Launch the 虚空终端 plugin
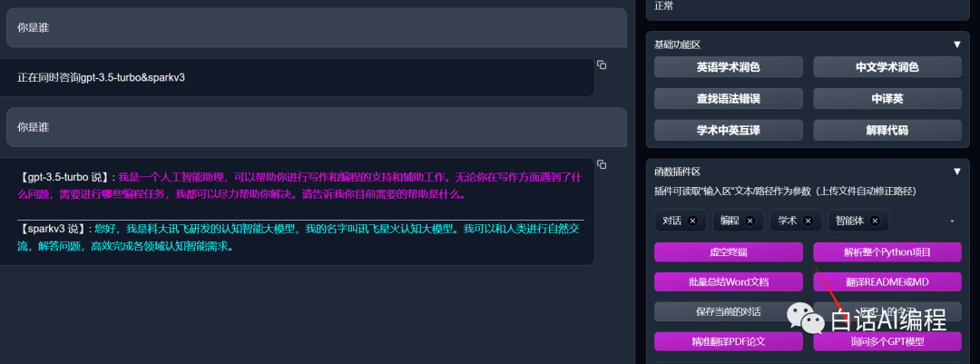Screen dimensions: 980x364 point(728,252)
